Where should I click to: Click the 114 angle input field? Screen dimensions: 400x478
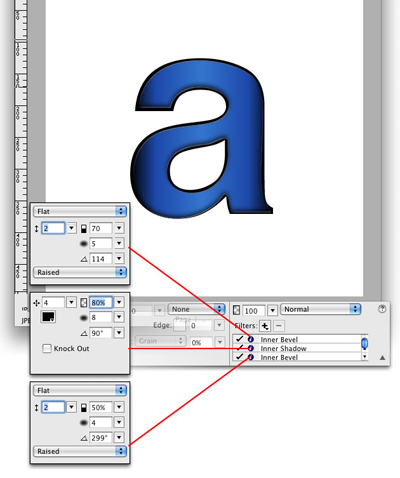click(101, 259)
